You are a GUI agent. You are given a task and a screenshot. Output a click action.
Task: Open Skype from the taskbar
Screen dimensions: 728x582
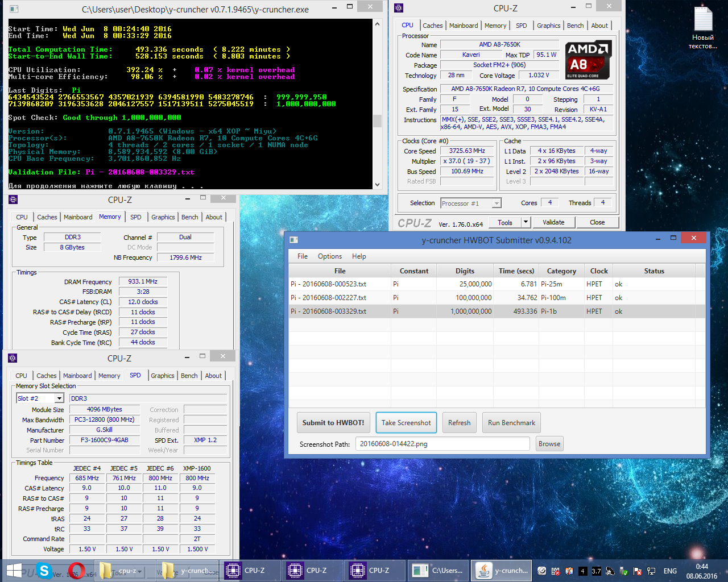point(44,571)
